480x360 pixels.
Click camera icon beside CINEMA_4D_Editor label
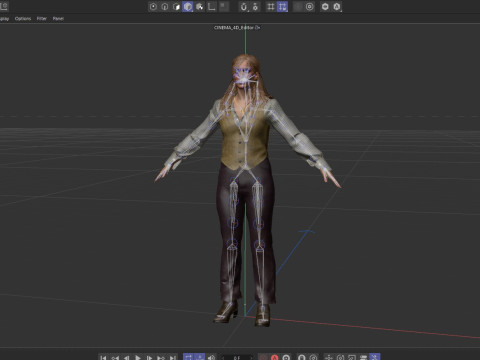[257, 28]
